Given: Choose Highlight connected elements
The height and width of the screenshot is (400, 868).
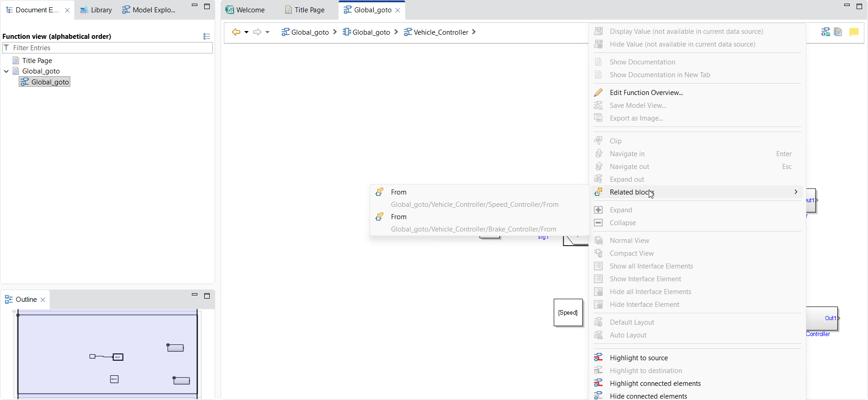Looking at the screenshot, I should (x=698, y=384).
